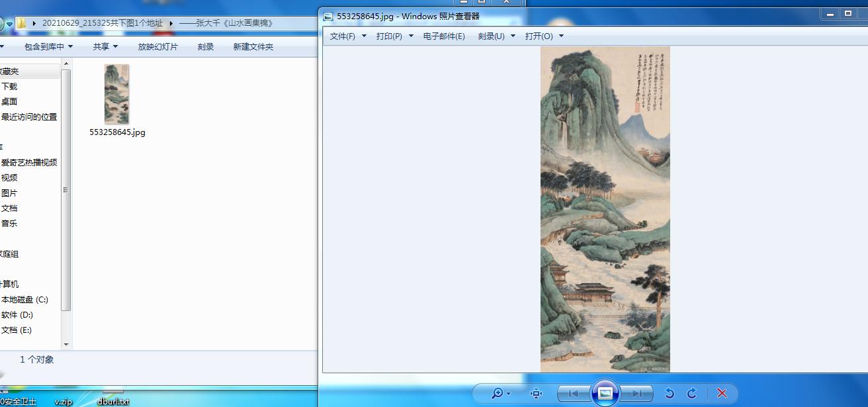
Task: Expand the dropdown arrow next to 刻录(U)
Action: [x=513, y=36]
